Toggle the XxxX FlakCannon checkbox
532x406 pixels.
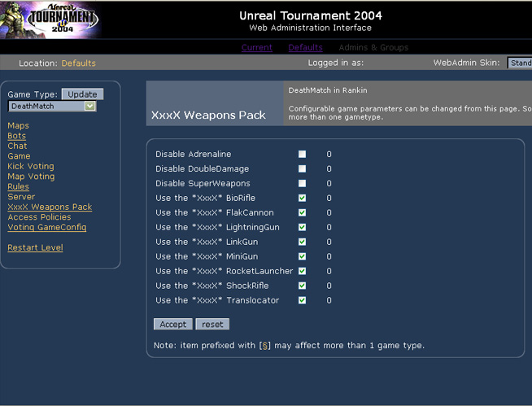click(303, 213)
